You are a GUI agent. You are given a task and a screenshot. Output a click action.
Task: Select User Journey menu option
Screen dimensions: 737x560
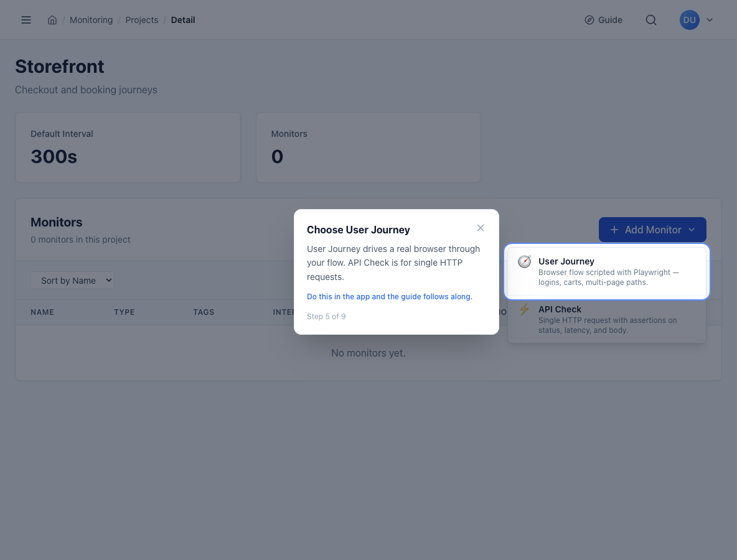[x=607, y=271]
